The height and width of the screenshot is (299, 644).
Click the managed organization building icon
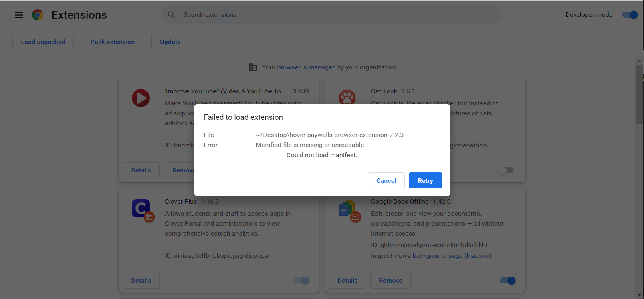click(x=253, y=67)
